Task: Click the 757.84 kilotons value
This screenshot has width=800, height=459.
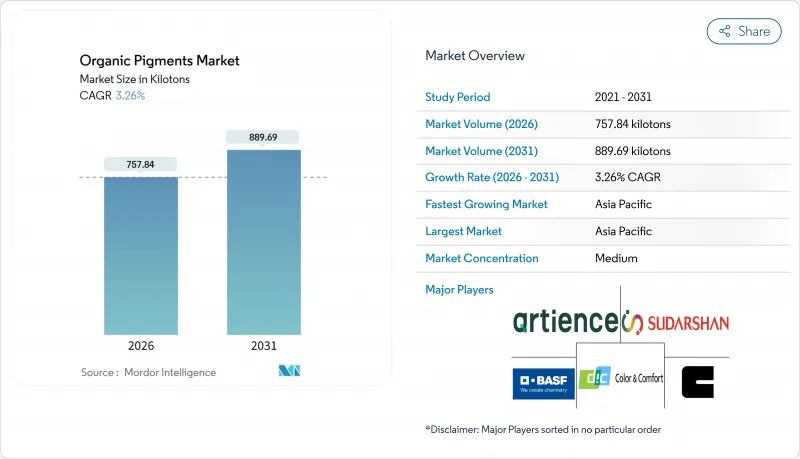Action: (x=633, y=124)
